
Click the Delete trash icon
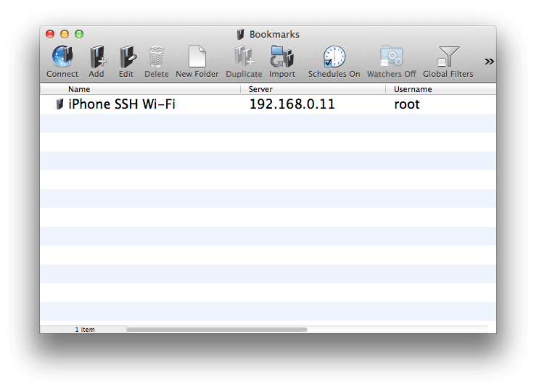pos(156,57)
